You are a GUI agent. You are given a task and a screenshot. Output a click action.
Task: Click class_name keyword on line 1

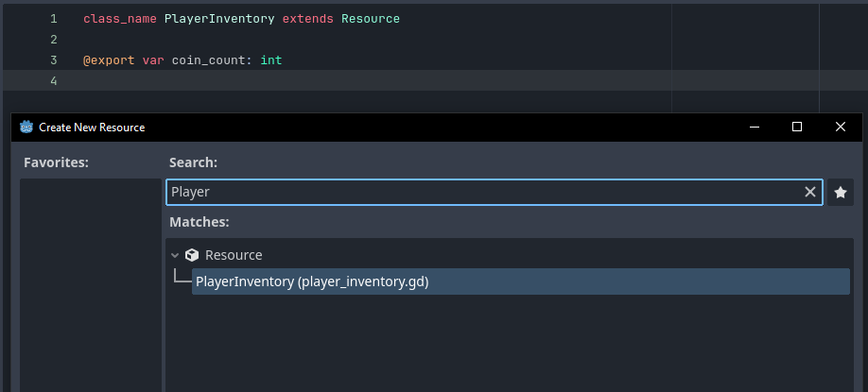(x=120, y=19)
